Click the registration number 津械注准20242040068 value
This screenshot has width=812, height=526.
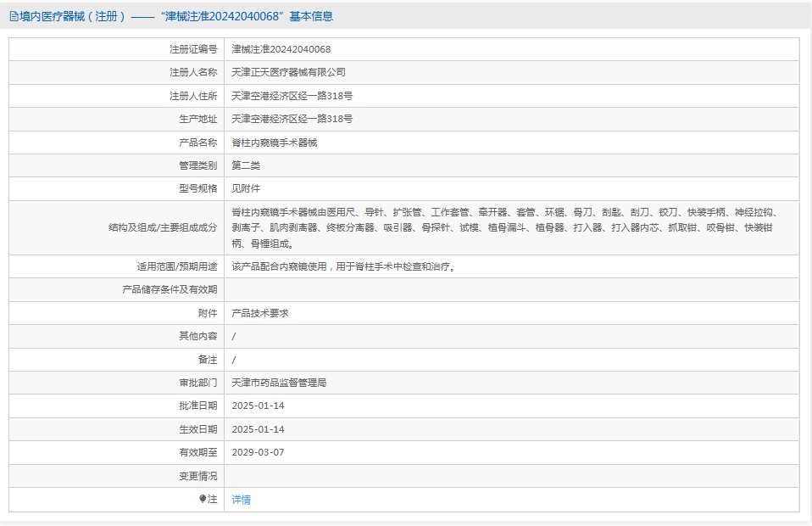(283, 49)
